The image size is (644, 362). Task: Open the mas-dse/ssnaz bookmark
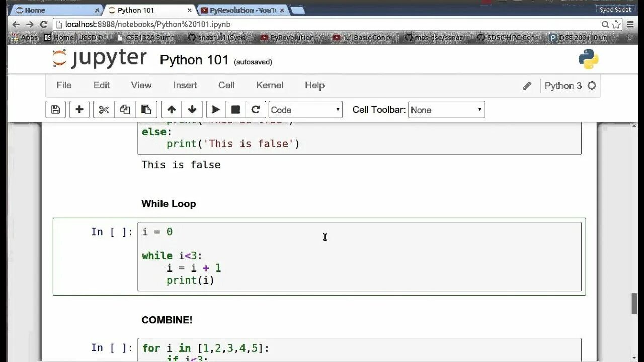[x=434, y=38]
